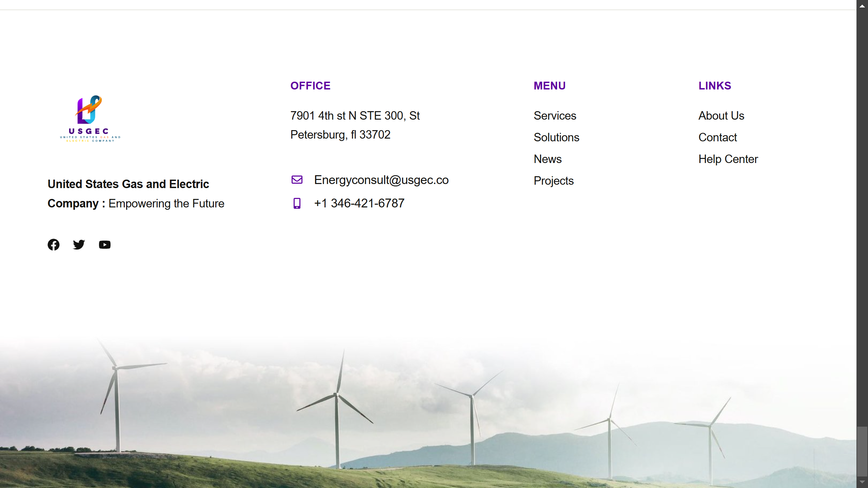Click the envelope email icon

click(297, 180)
